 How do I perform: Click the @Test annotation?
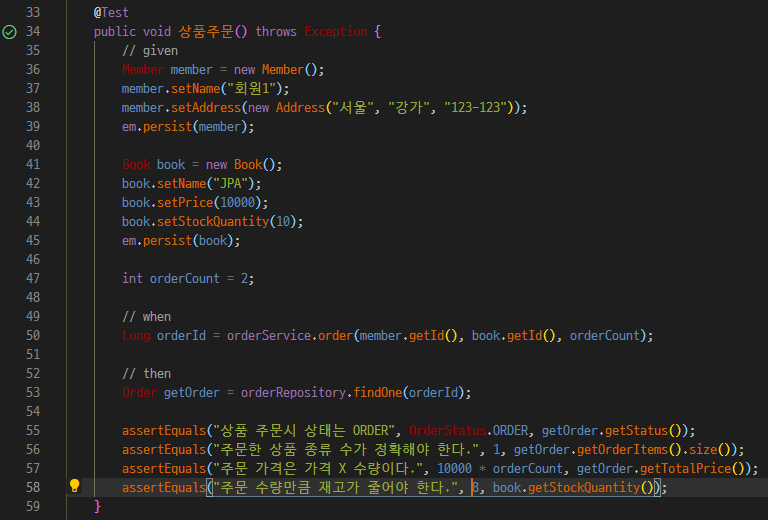point(111,12)
